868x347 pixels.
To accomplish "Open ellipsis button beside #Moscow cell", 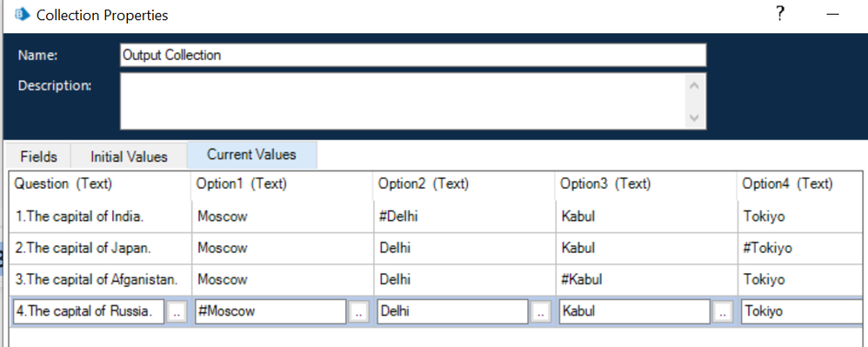I will [358, 312].
